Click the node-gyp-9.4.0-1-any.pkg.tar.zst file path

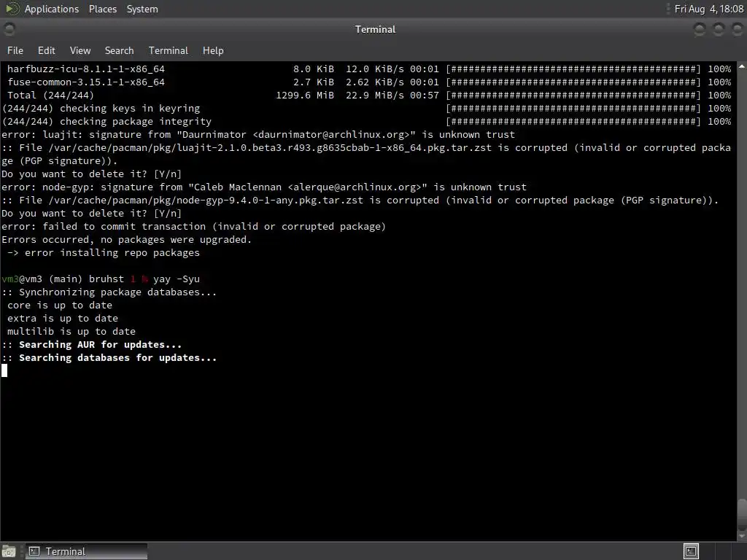(206, 201)
